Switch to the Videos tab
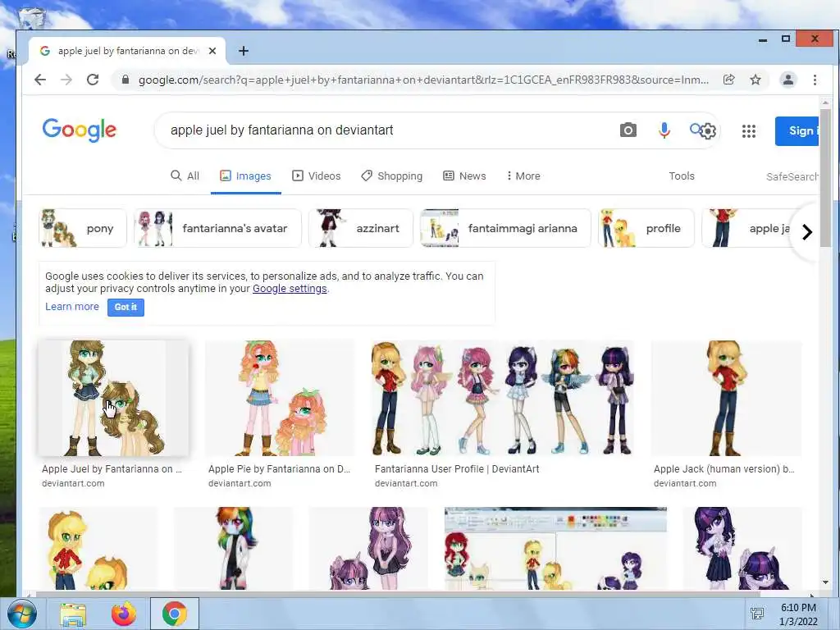840x630 pixels. [316, 176]
